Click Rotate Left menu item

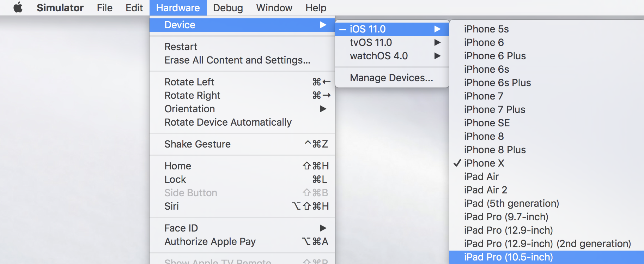click(x=189, y=82)
